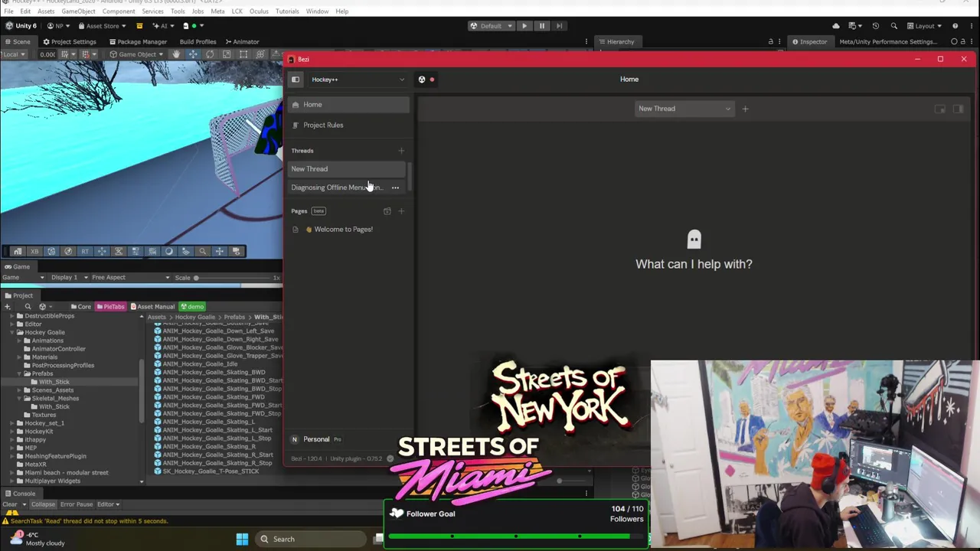Click the Step frame button in Unity
This screenshot has width=980, height=551.
coord(560,26)
